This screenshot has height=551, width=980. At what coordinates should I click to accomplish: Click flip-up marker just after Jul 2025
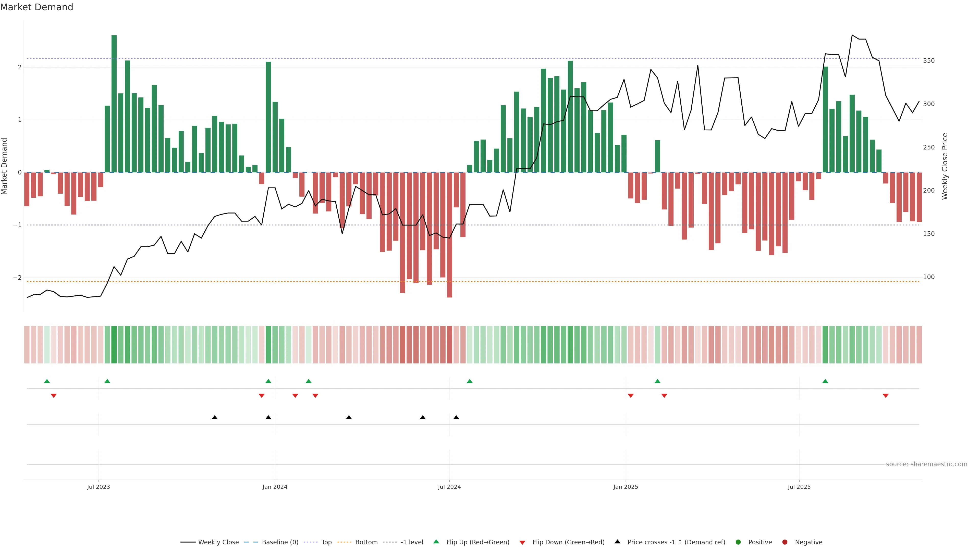coord(825,381)
